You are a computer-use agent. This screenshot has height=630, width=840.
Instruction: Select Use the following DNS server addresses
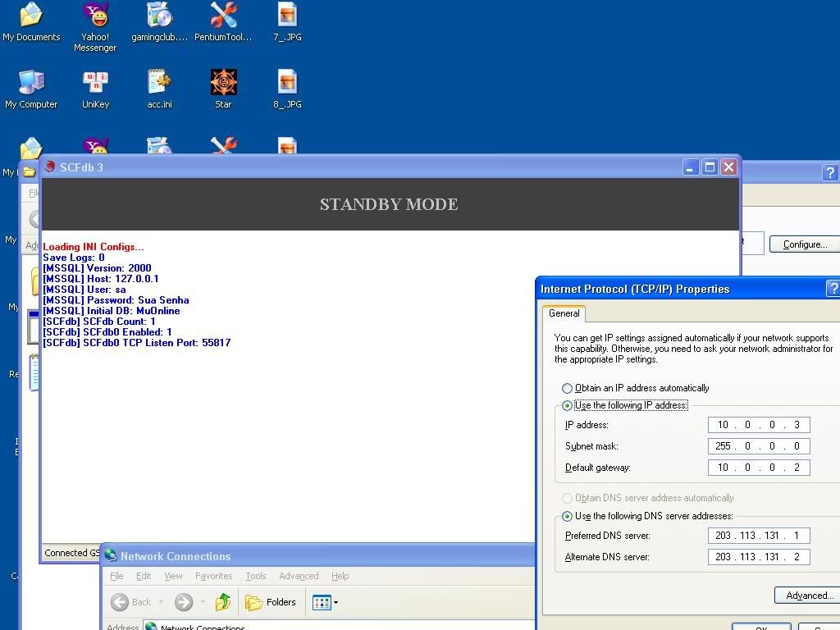tap(647, 516)
